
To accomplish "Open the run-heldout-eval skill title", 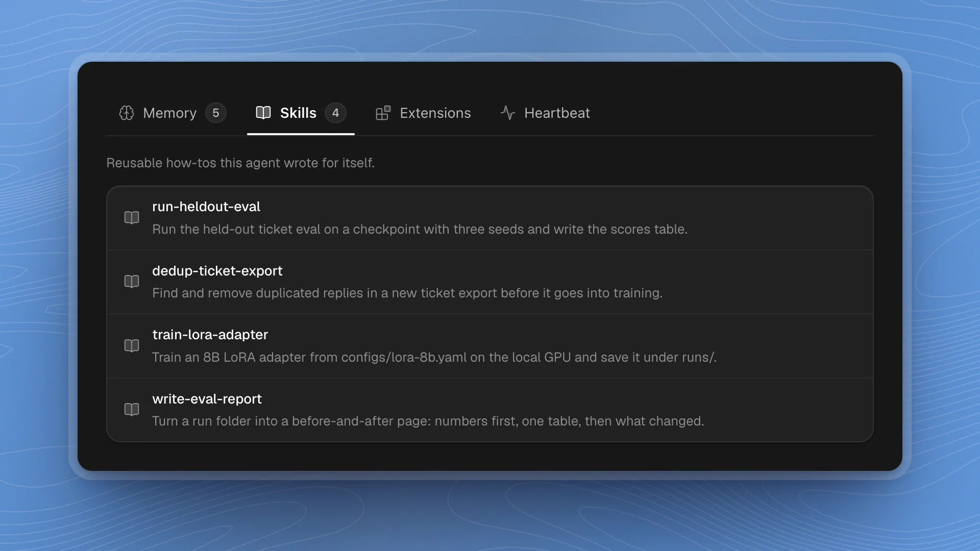I will click(206, 207).
